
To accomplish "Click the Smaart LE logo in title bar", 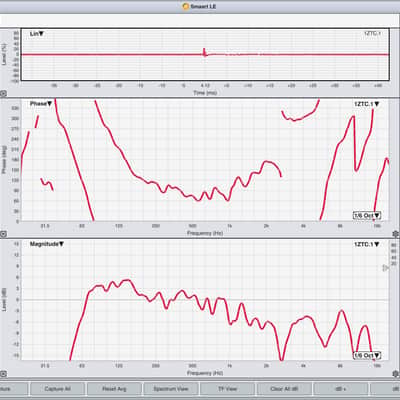I will pyautogui.click(x=186, y=6).
